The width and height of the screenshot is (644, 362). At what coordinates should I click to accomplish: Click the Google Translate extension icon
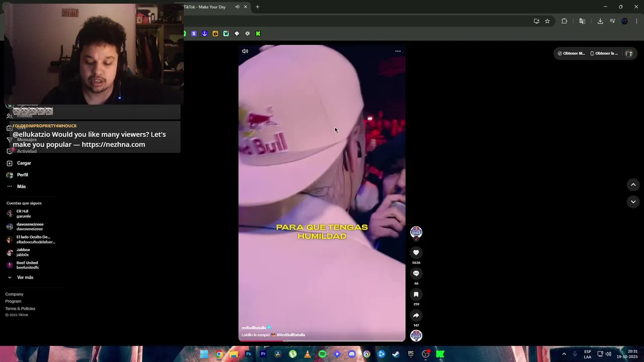coord(582,21)
